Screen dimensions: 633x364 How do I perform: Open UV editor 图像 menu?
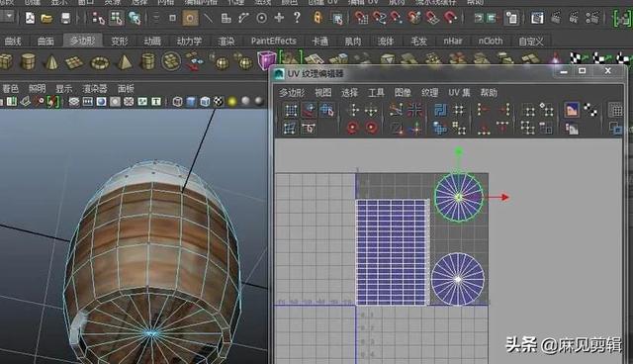(x=403, y=92)
